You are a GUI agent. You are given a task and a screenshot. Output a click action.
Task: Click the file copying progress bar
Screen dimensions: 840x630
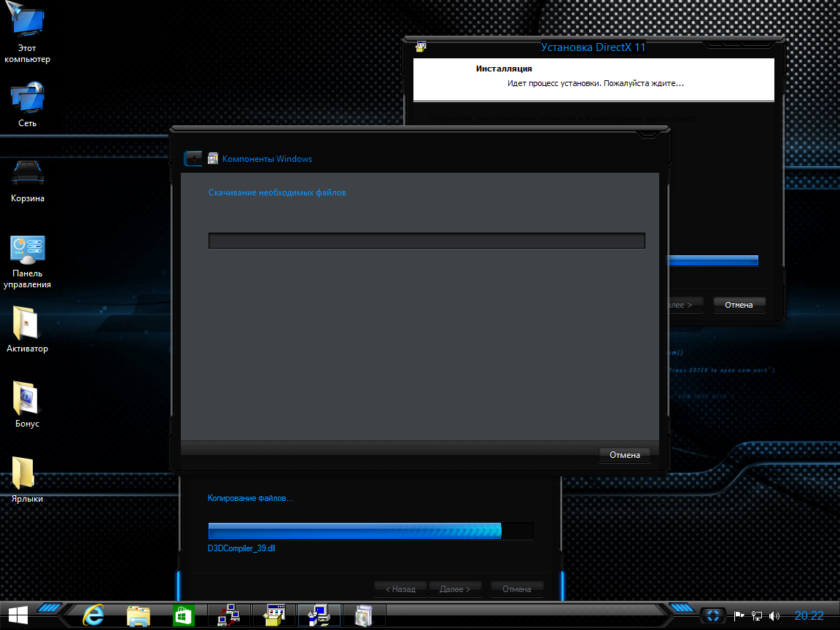(370, 531)
